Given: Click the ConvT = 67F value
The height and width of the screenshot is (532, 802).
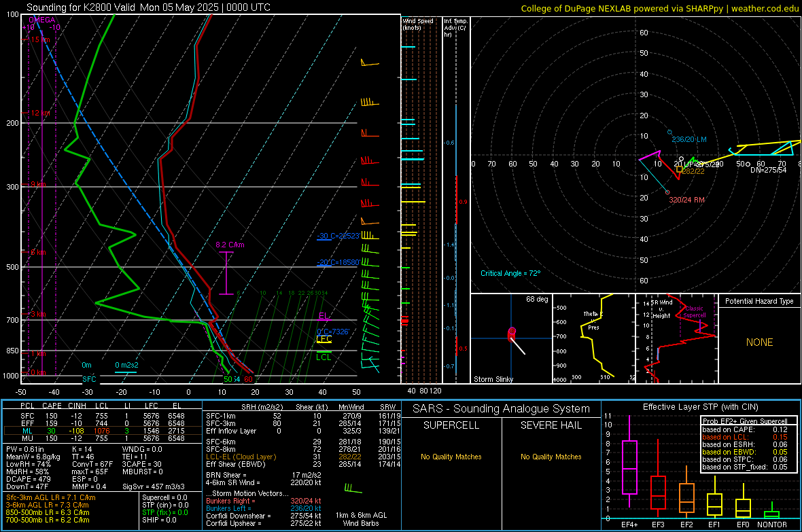Looking at the screenshot, I should click(92, 465).
